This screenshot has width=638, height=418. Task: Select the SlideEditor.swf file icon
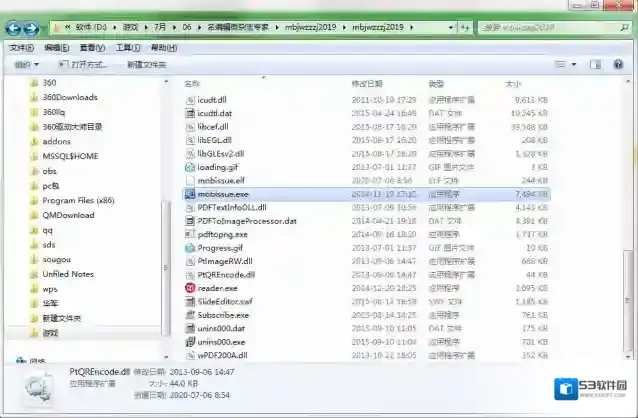pos(190,302)
